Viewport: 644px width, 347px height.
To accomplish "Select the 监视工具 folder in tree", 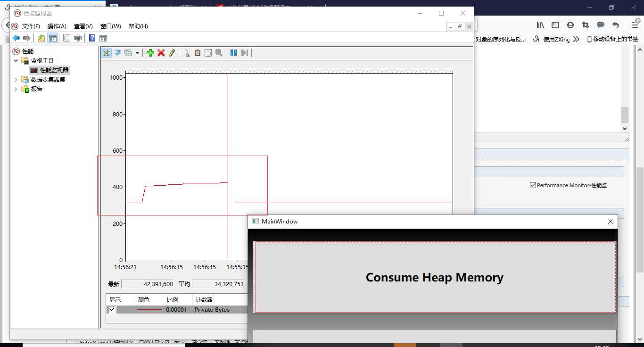I will pos(42,60).
